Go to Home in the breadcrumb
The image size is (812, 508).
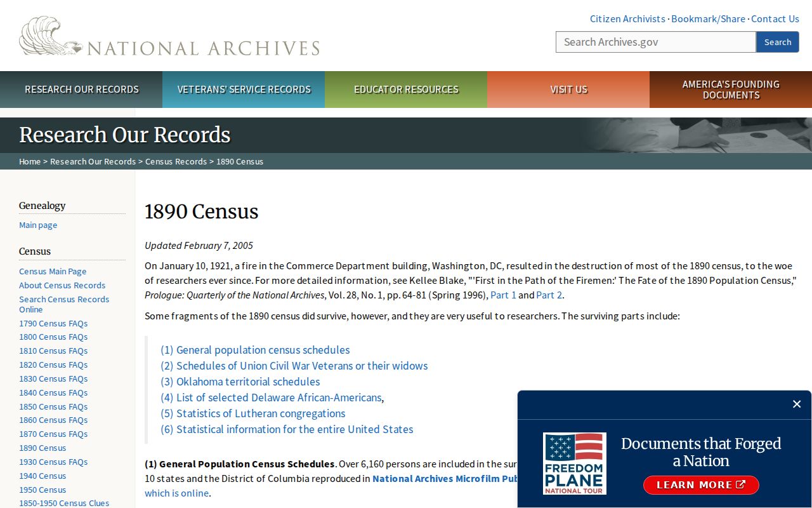30,161
